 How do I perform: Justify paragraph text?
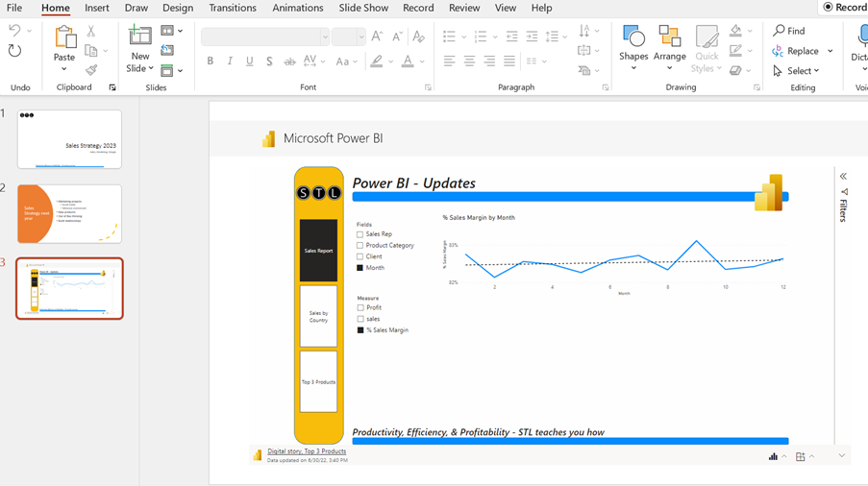click(509, 61)
